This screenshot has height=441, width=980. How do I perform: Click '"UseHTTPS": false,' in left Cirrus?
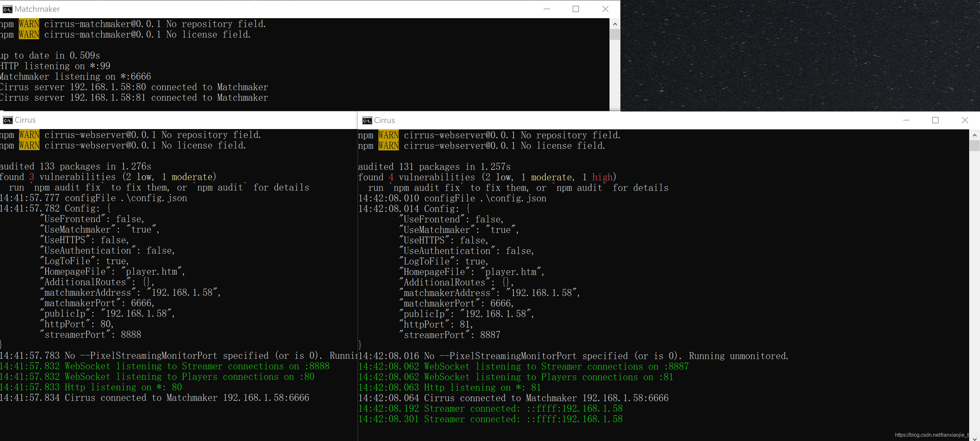[84, 241]
